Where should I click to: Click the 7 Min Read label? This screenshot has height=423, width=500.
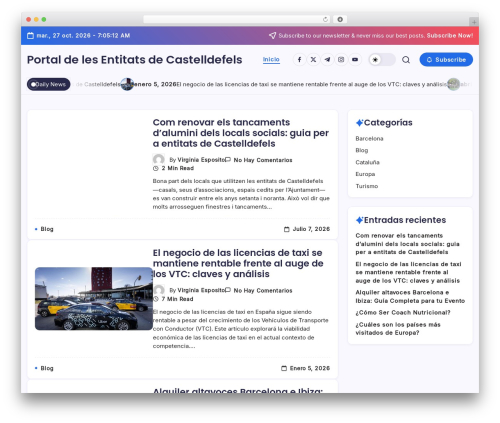177,299
